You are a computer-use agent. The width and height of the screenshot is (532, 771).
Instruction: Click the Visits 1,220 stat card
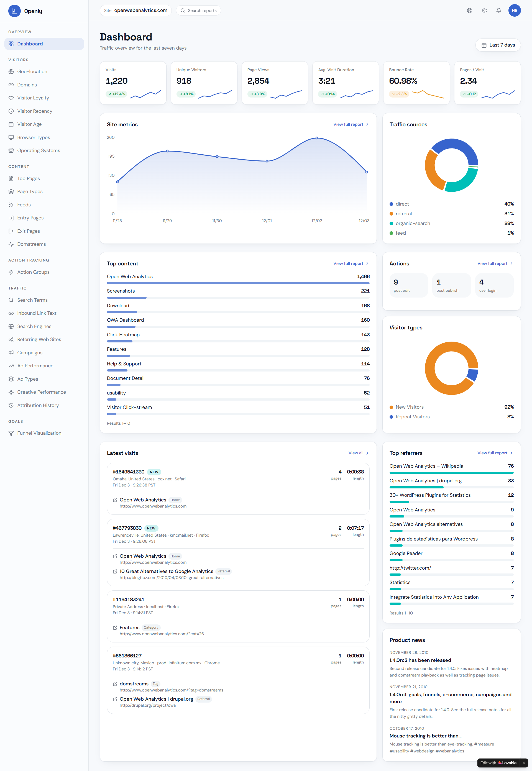133,83
